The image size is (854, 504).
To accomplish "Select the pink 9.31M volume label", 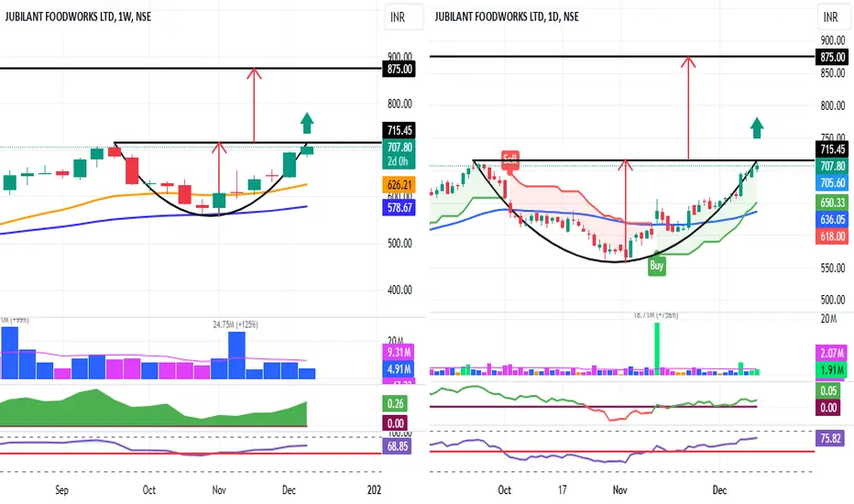I will pos(400,353).
